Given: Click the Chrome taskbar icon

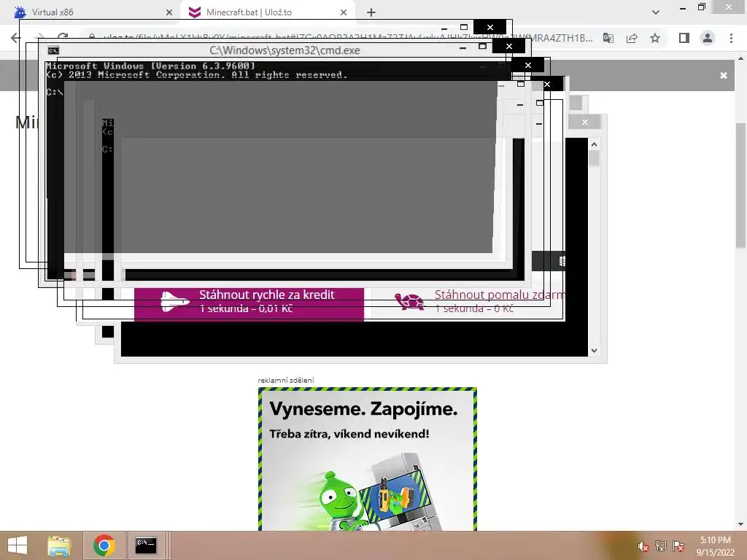Looking at the screenshot, I should [104, 545].
